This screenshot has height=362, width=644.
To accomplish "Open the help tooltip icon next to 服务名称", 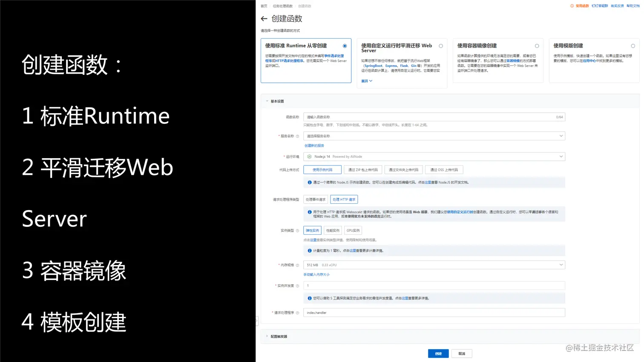I will [298, 136].
